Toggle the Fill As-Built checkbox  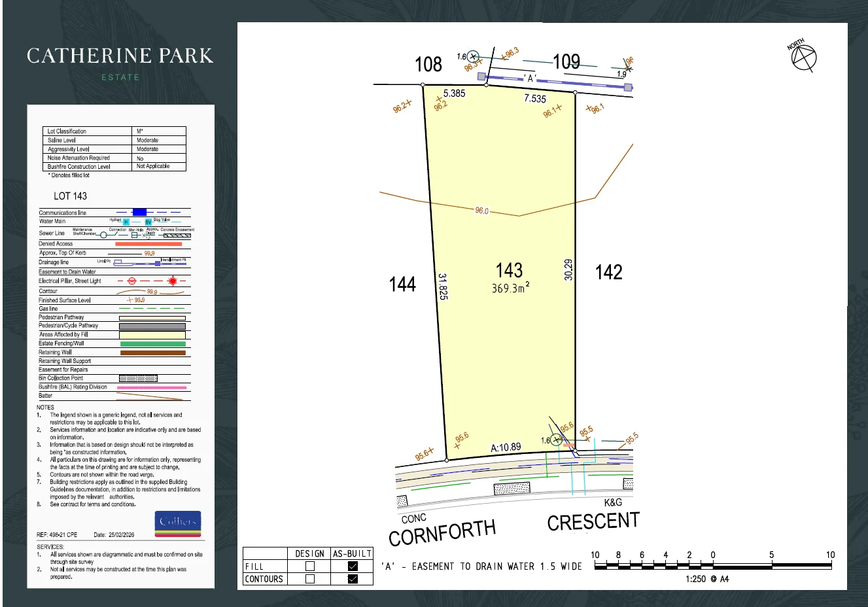(x=353, y=566)
